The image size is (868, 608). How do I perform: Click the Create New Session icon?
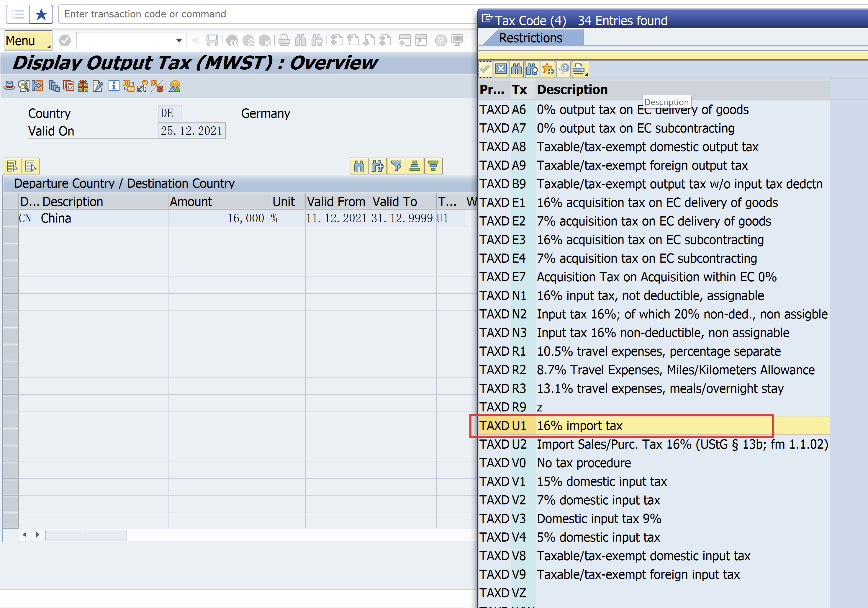pos(405,40)
